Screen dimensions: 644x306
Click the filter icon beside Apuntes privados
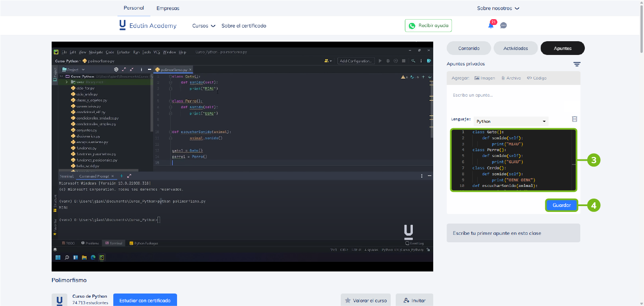[577, 64]
